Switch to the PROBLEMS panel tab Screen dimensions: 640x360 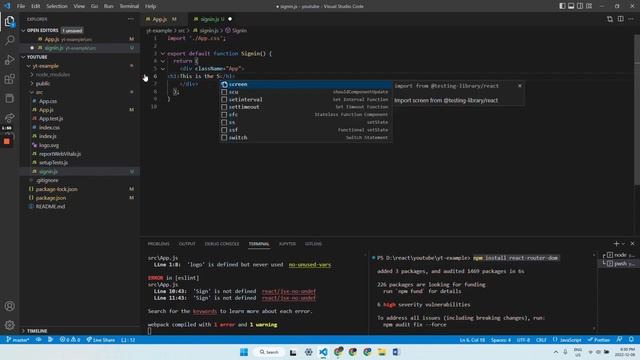point(158,244)
